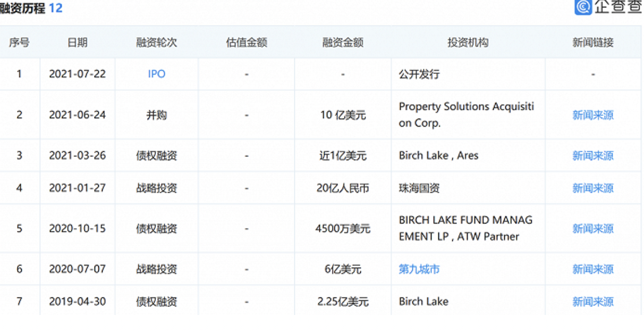644x332 pixels.
Task: Click the 第九城市 investor link
Action: 419,269
